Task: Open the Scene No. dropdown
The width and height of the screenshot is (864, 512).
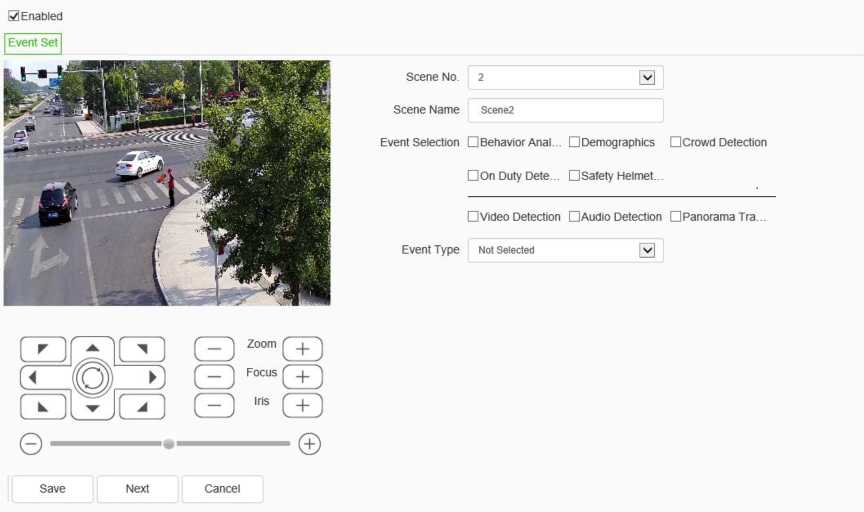Action: pos(647,78)
